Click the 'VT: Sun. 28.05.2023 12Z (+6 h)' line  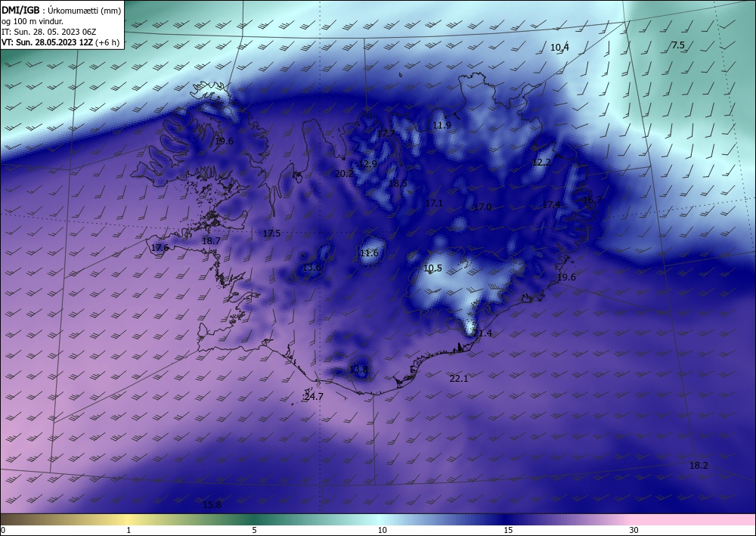tap(60, 42)
